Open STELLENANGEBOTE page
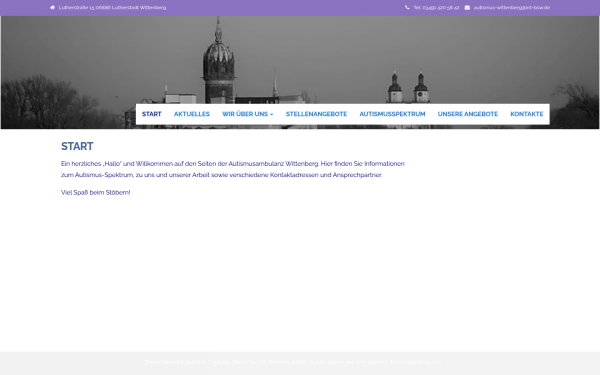This screenshot has height=375, width=600. tap(316, 114)
